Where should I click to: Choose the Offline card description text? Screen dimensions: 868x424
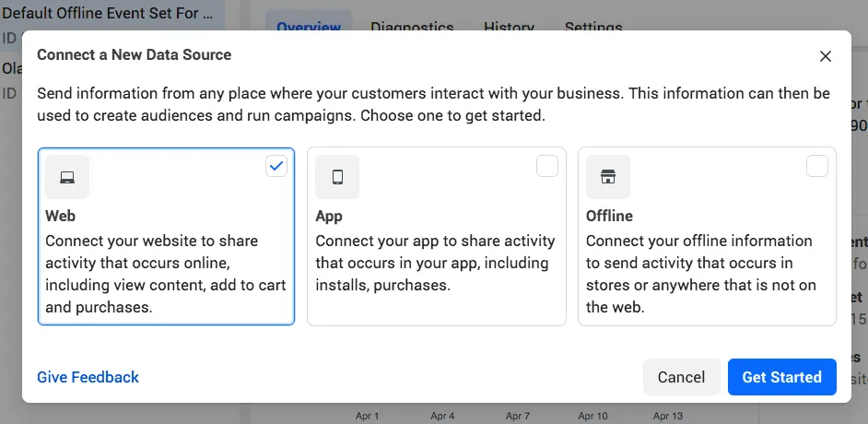pos(700,274)
